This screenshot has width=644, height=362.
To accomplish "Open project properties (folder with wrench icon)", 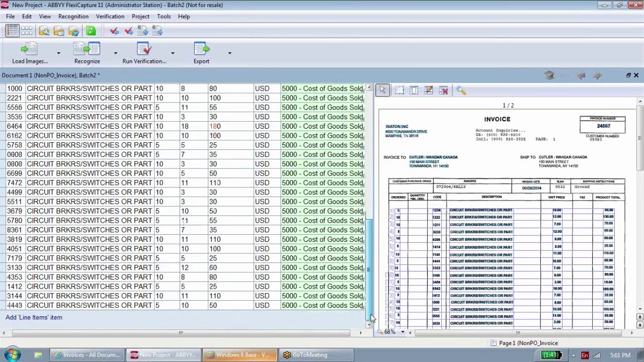I will tap(44, 31).
